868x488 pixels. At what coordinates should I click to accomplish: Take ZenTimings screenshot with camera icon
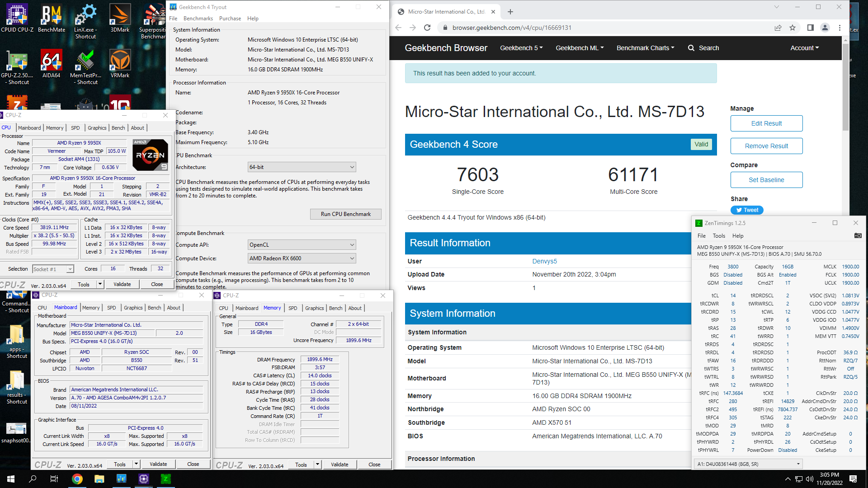tap(858, 235)
